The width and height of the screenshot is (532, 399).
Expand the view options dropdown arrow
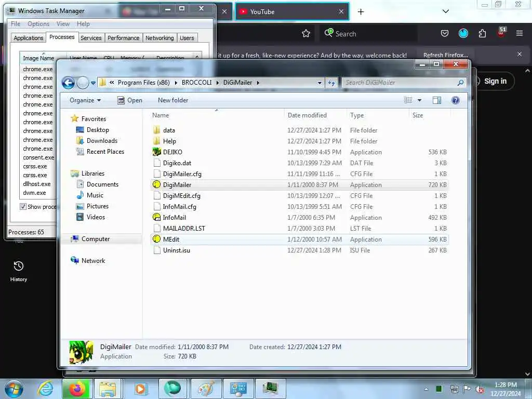point(419,100)
